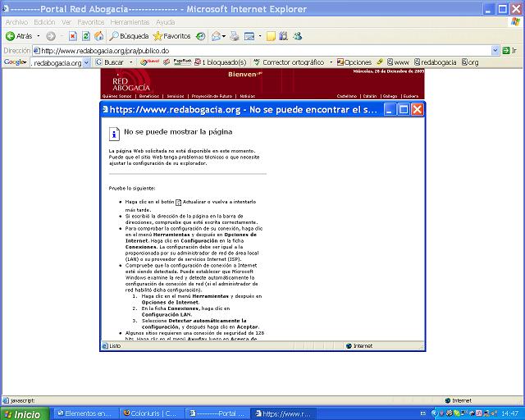The width and height of the screenshot is (525, 420).
Task: Click the clock 14:47 in tray
Action: 510,413
